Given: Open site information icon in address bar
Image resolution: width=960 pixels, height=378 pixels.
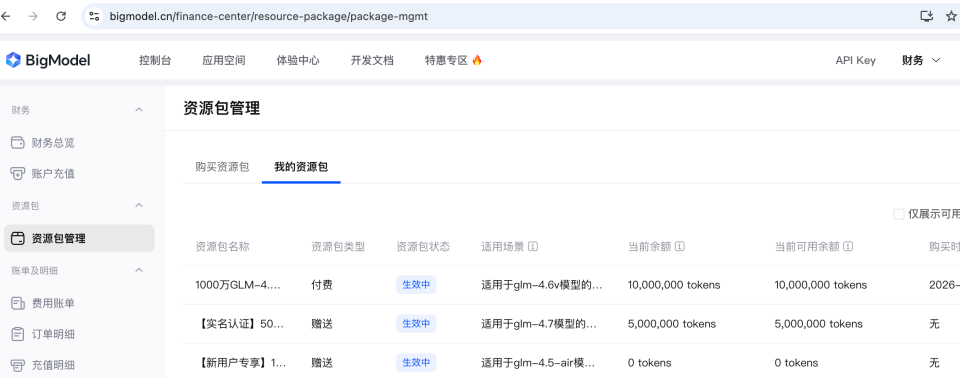Looking at the screenshot, I should [x=94, y=17].
